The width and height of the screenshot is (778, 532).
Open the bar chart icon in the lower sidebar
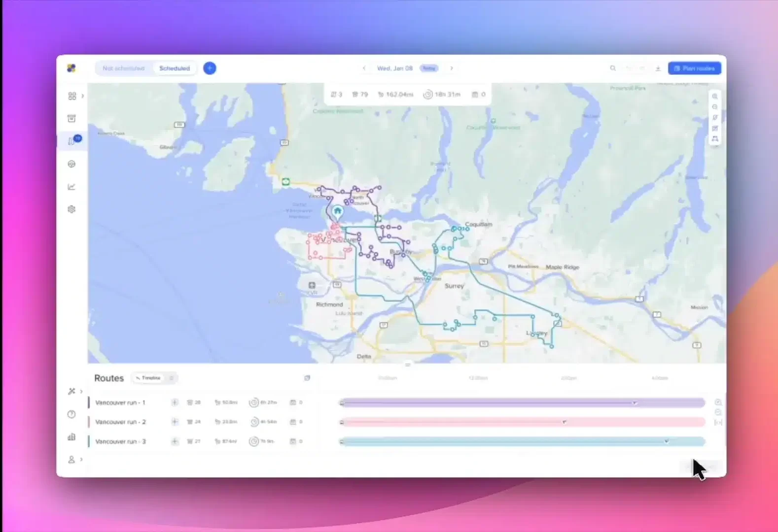click(71, 436)
